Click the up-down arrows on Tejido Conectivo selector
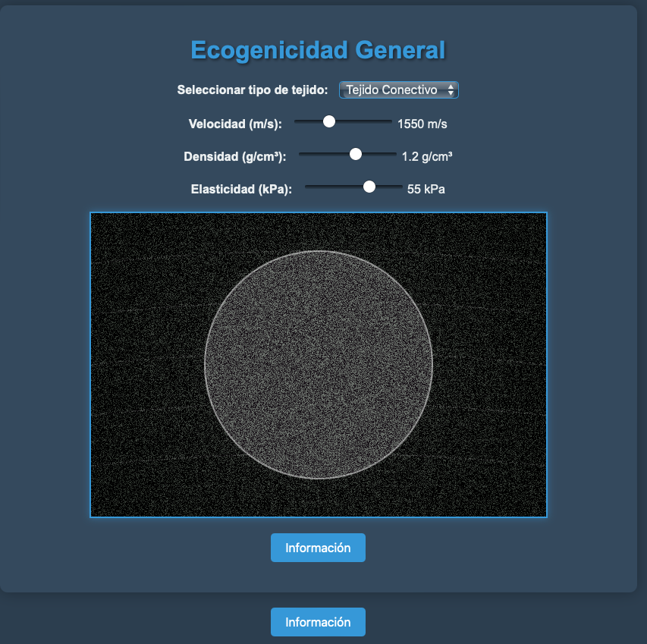The width and height of the screenshot is (647, 644). click(x=451, y=90)
